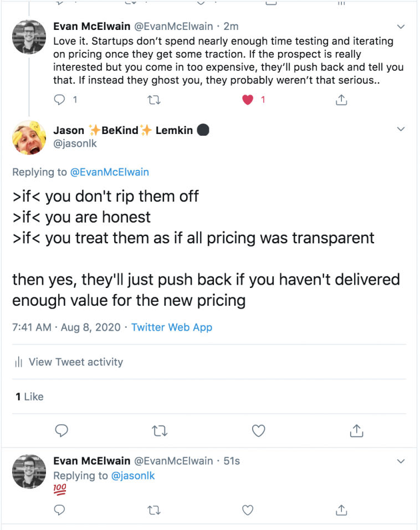This screenshot has width=420, height=530.
Task: Expand options chevron on Jason Lemkin's tweet
Action: tap(401, 129)
